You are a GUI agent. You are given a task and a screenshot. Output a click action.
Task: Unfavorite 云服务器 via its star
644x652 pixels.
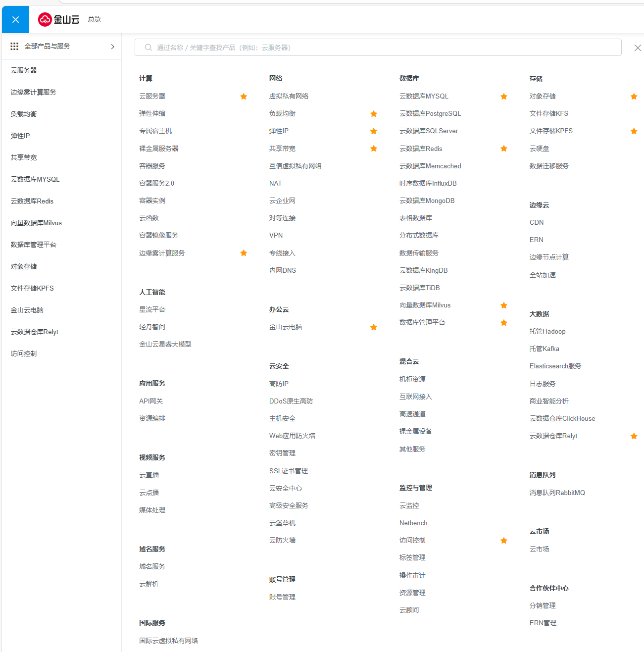[244, 97]
